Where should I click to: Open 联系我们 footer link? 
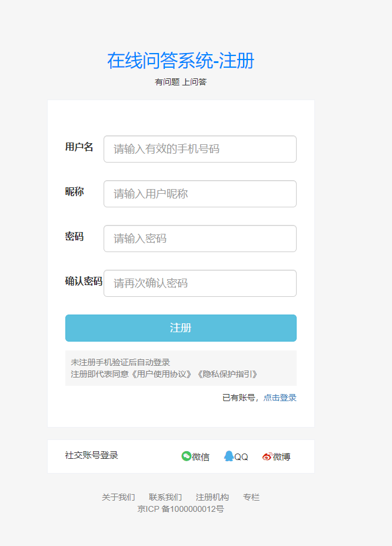click(x=165, y=497)
